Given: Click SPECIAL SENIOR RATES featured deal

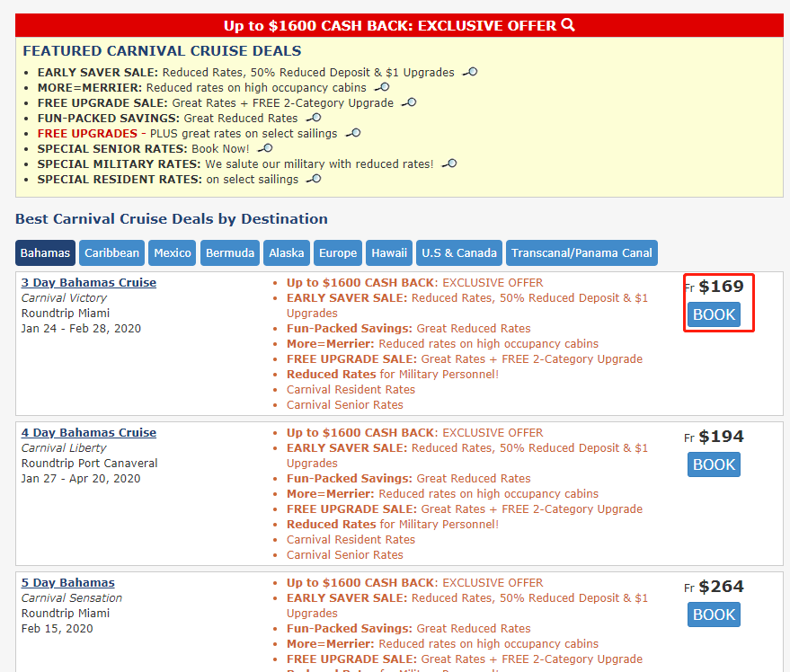Looking at the screenshot, I should click(112, 148).
